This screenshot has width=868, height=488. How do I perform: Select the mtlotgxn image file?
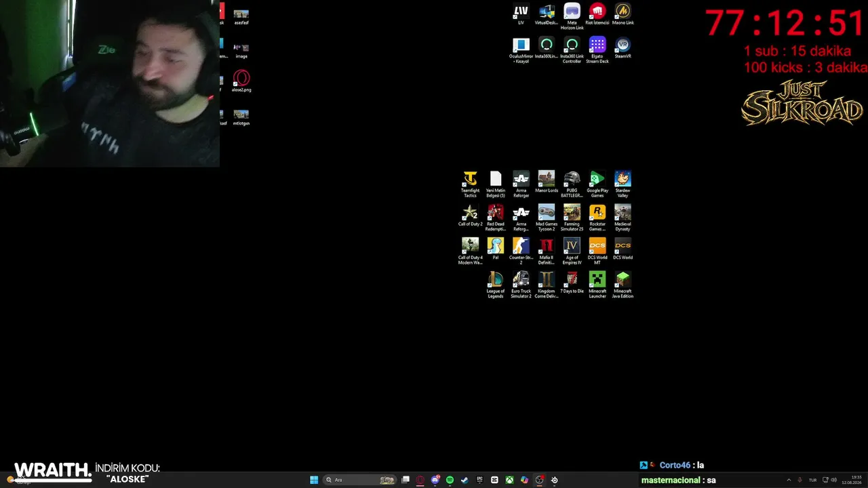[241, 117]
